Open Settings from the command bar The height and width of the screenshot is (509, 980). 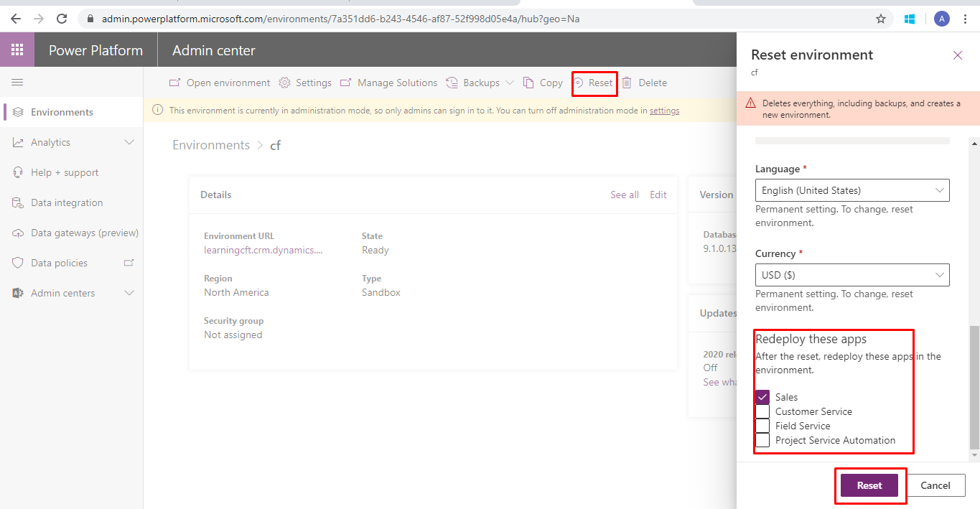pyautogui.click(x=305, y=83)
